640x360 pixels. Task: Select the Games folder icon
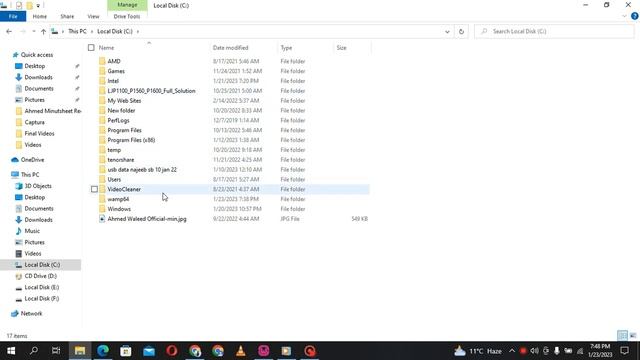(102, 71)
